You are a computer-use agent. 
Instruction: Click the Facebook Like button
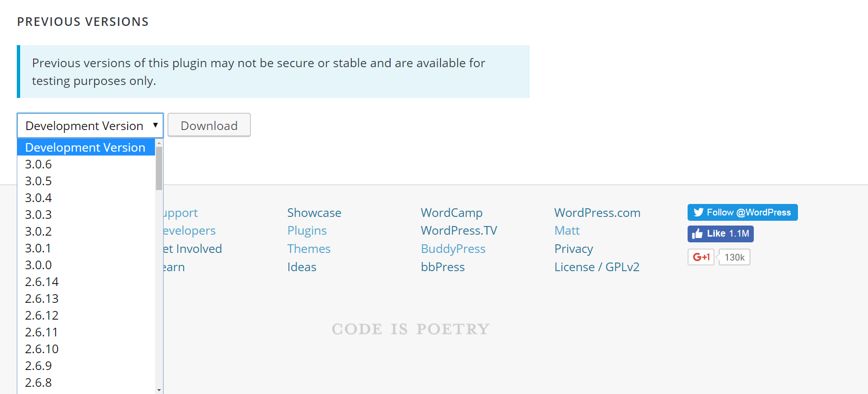tap(720, 234)
